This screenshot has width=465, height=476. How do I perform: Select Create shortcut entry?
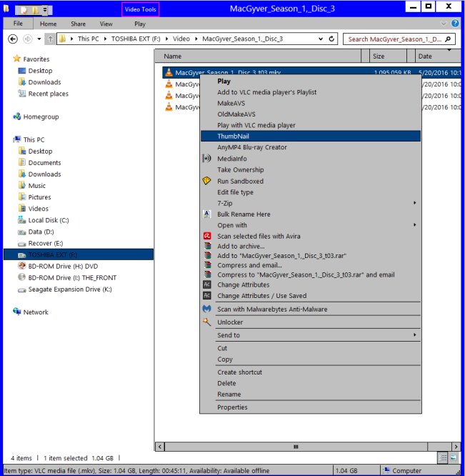click(310, 372)
